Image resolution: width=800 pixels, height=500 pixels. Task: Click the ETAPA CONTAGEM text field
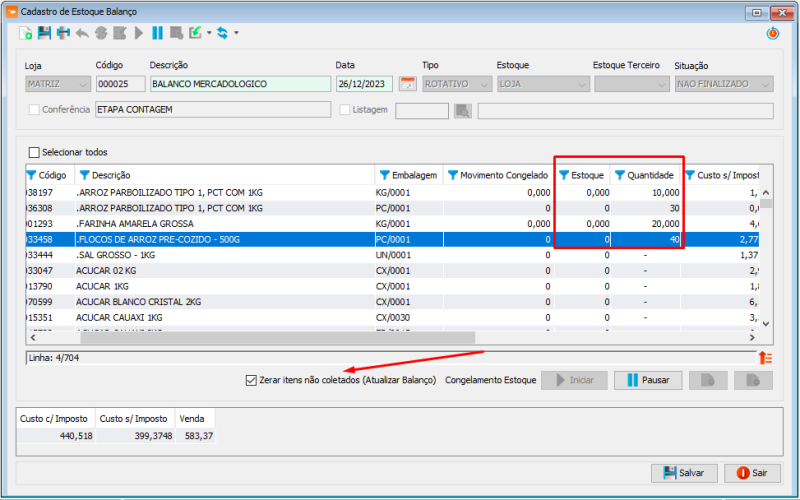[x=213, y=110]
